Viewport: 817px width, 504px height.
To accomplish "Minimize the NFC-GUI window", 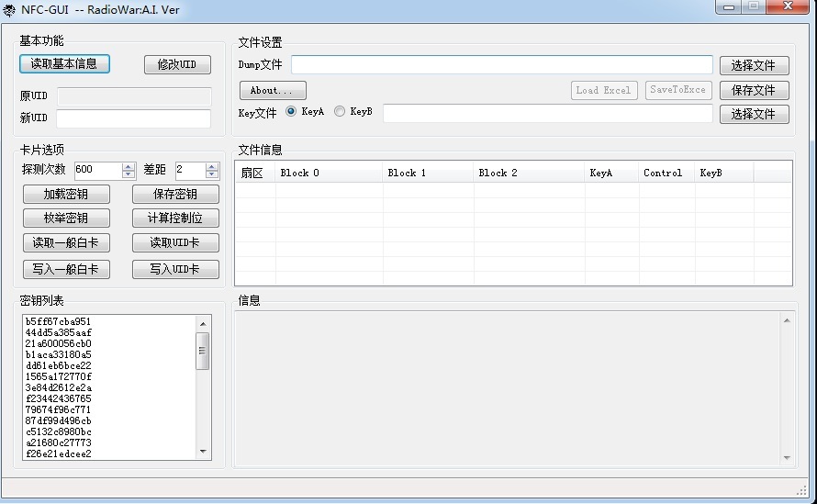I will pyautogui.click(x=729, y=7).
